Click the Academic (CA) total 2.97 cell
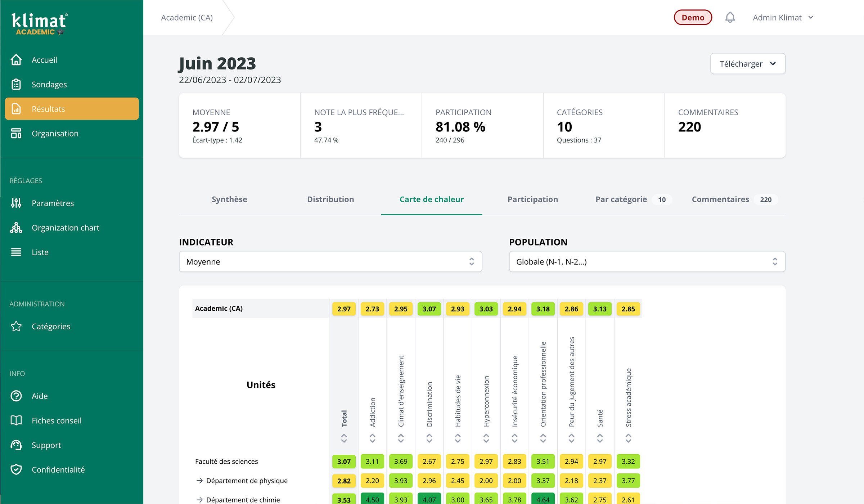Image resolution: width=864 pixels, height=504 pixels. (344, 309)
